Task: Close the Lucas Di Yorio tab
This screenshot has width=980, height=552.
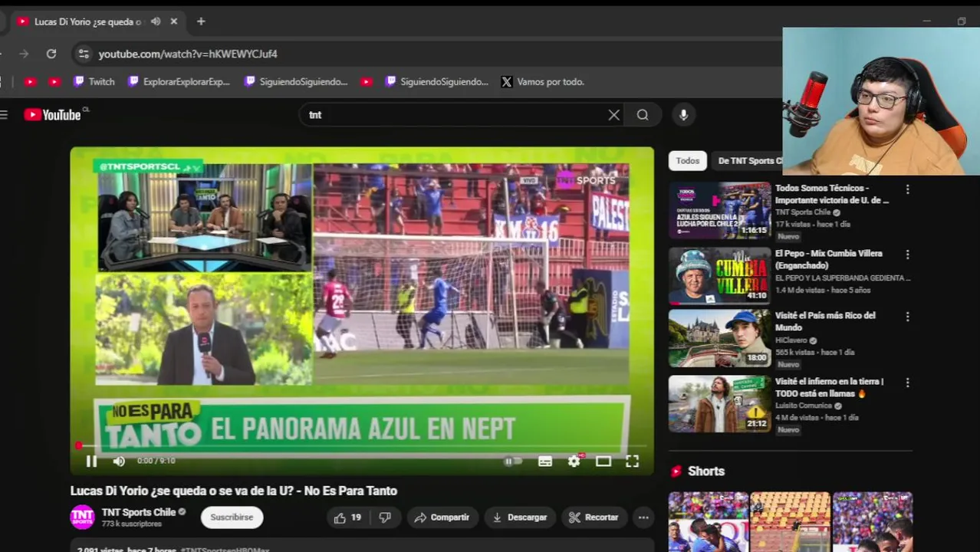Action: coord(174,21)
